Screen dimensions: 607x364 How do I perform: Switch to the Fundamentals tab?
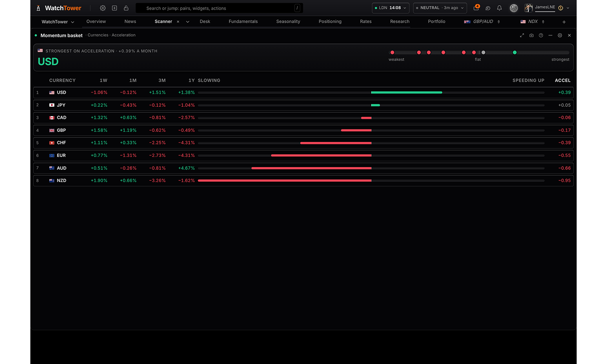tap(243, 21)
